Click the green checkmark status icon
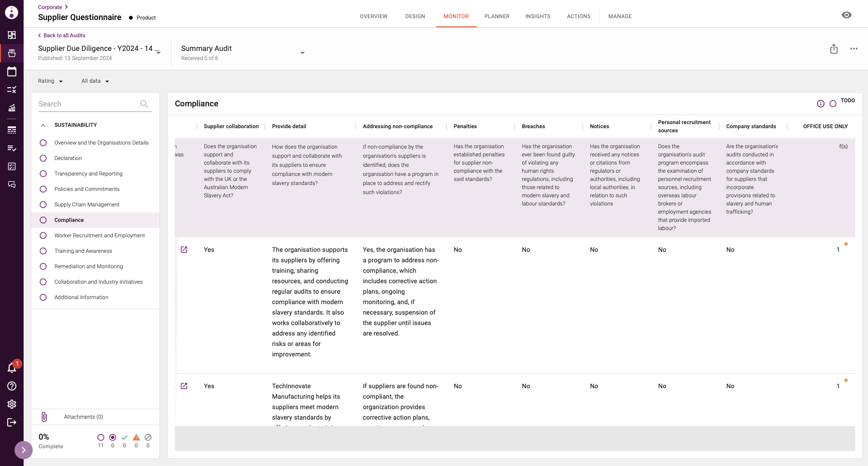The width and height of the screenshot is (868, 466). [x=124, y=437]
